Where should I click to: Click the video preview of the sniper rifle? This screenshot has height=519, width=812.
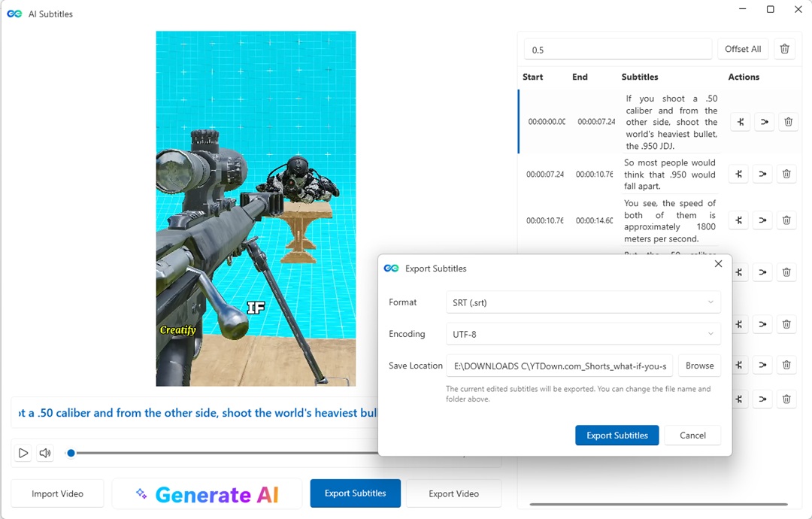[x=256, y=208]
